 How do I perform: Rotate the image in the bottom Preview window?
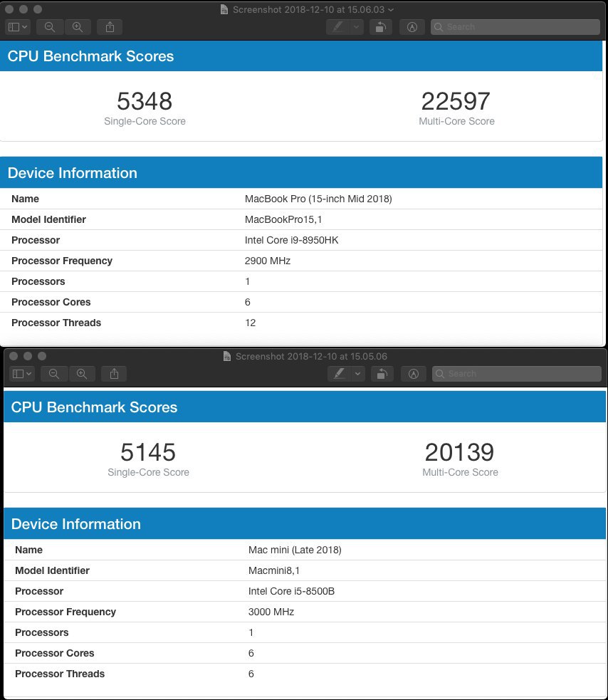click(x=382, y=374)
